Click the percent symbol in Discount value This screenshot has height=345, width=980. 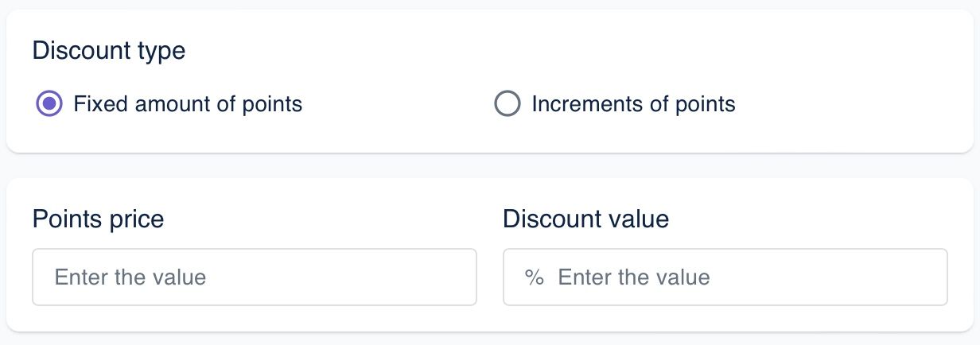[534, 277]
